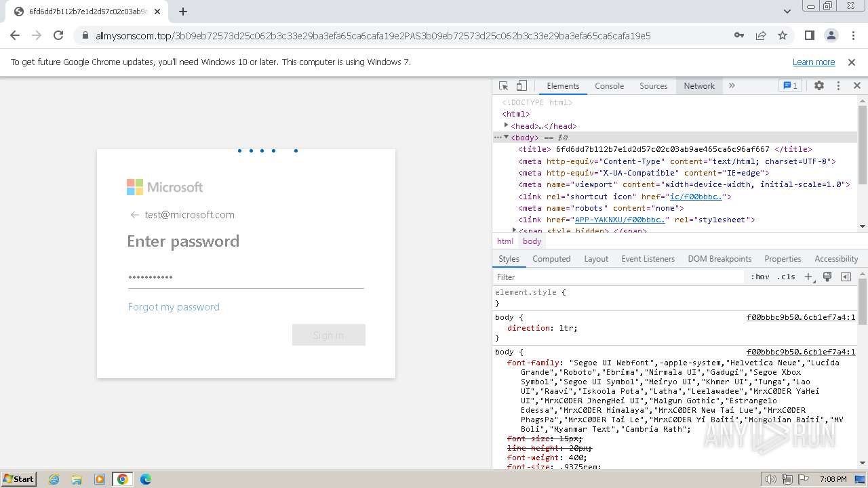Toggle browser side panel icon
This screenshot has height=488, width=868.
click(x=809, y=35)
